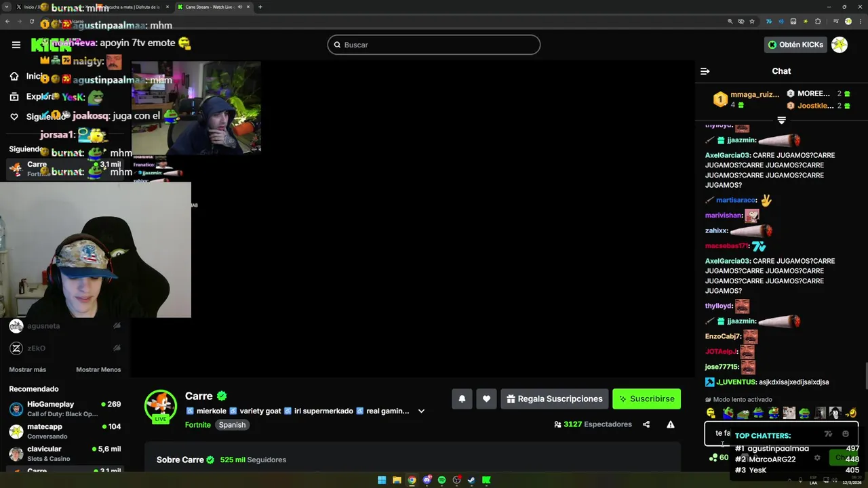Open agusneta followed channel
This screenshot has width=868, height=488.
[x=64, y=326]
